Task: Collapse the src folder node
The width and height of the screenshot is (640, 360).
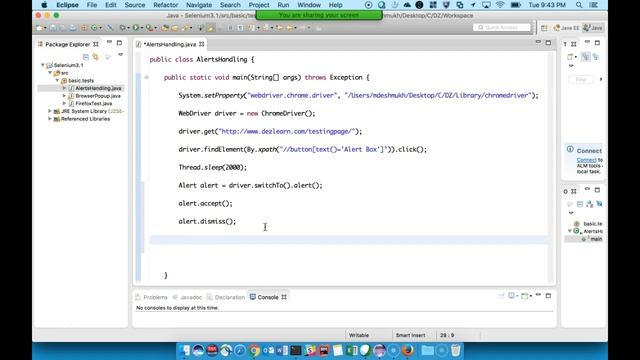Action: (x=50, y=73)
